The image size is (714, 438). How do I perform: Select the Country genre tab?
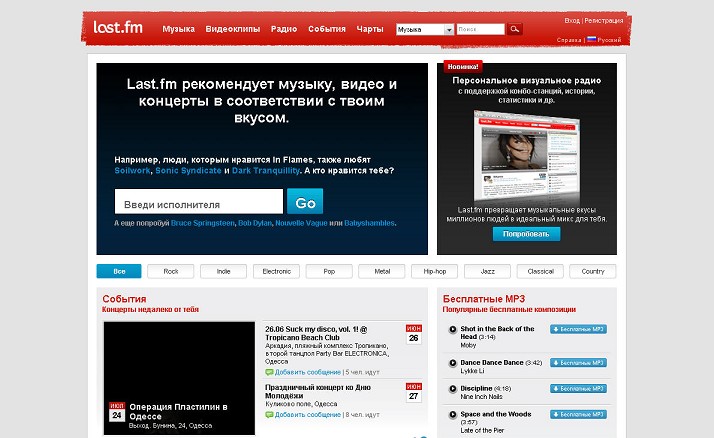[x=592, y=271]
